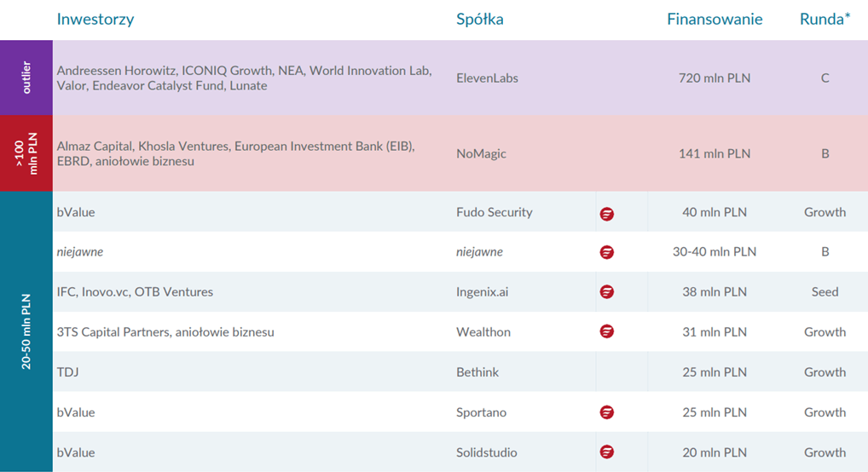Click the red icon beside Fudo Security
This screenshot has width=868, height=472.
click(x=607, y=214)
